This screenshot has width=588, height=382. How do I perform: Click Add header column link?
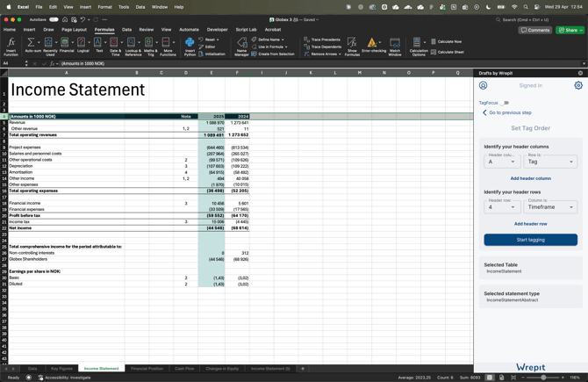point(531,178)
